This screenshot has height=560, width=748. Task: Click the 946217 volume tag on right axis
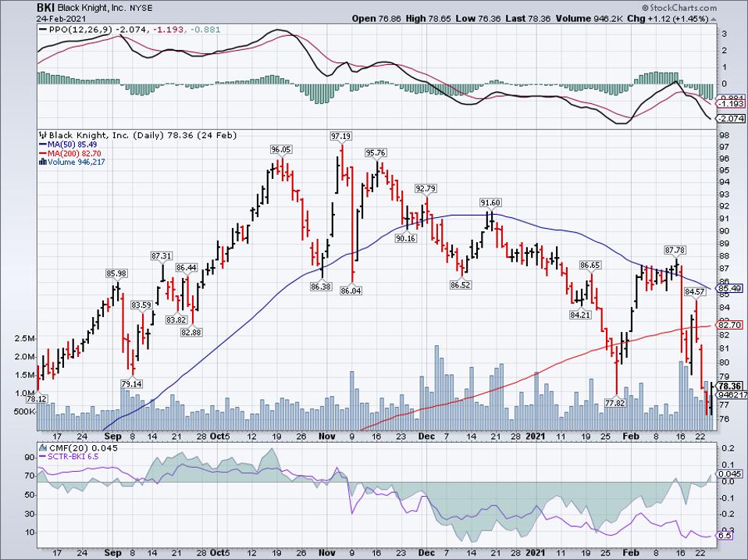point(732,395)
